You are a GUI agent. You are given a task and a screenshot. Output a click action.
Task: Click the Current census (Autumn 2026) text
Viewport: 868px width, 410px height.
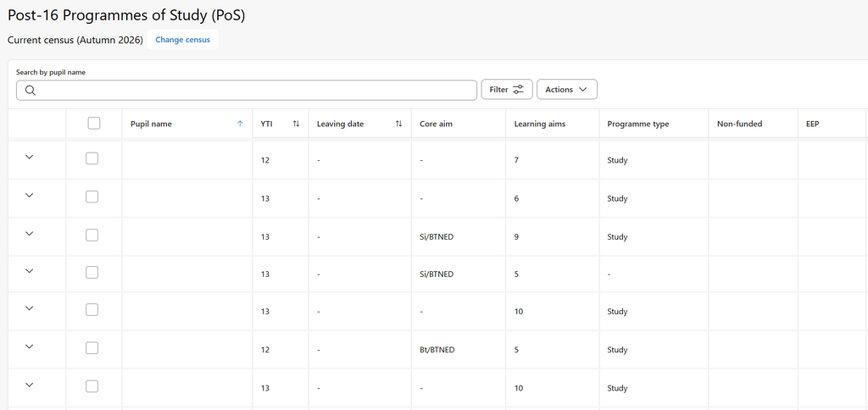click(x=75, y=40)
